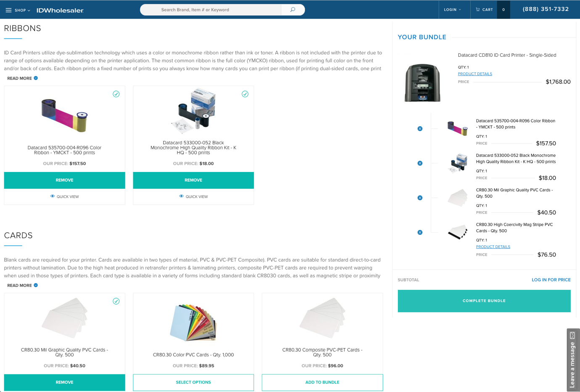Toggle checkmark on Graphic Quality PVC Cards
This screenshot has height=392, width=580.
tap(116, 301)
